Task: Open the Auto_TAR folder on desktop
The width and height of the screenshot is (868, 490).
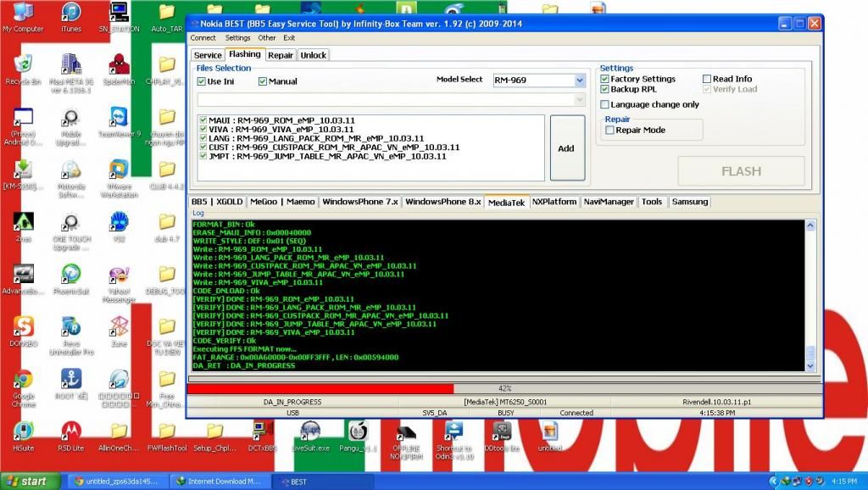Action: point(167,17)
